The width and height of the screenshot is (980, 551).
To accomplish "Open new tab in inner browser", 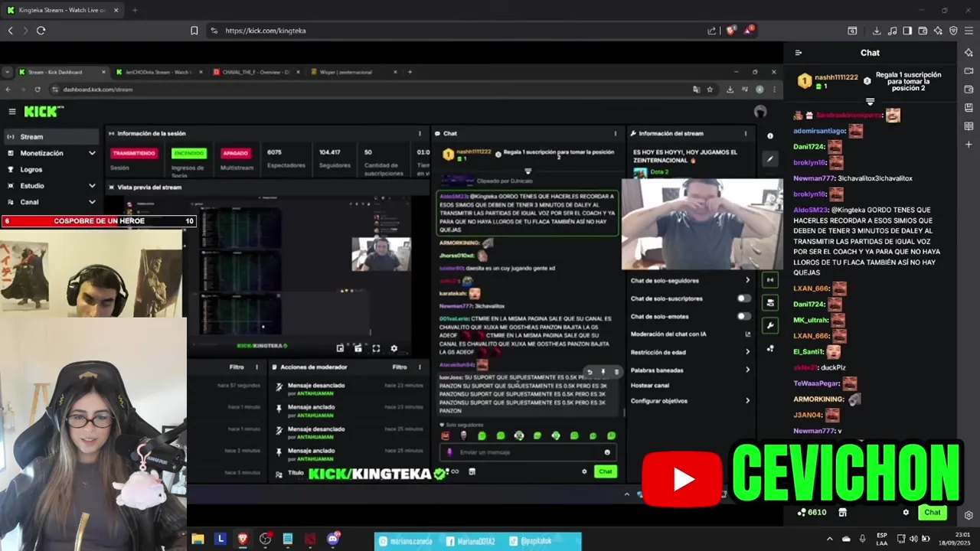I will click(410, 72).
